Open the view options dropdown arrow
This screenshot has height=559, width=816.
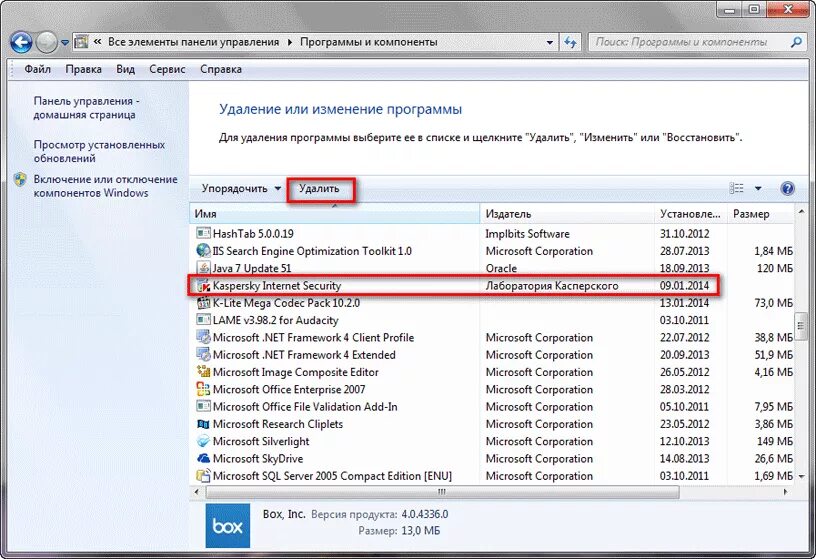click(758, 188)
